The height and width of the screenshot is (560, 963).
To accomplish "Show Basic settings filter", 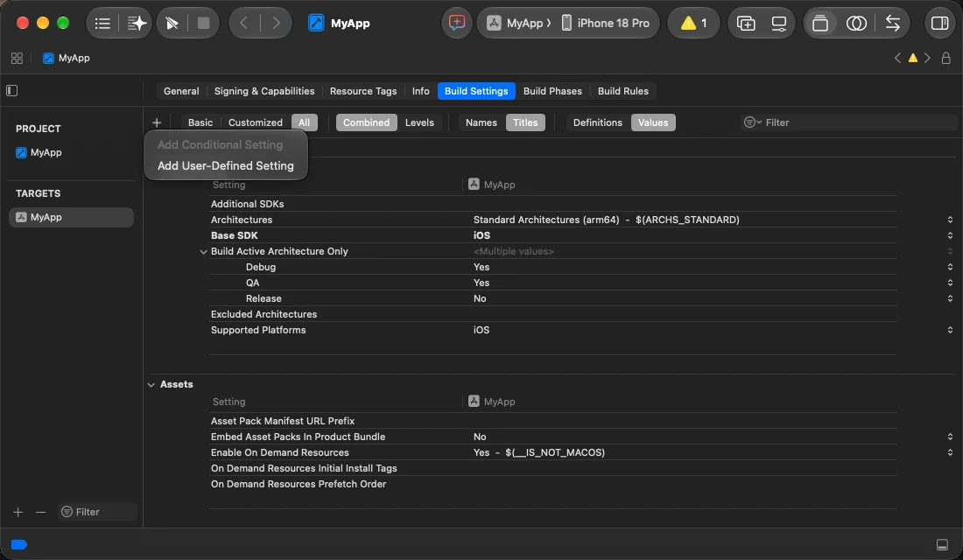I will (200, 122).
